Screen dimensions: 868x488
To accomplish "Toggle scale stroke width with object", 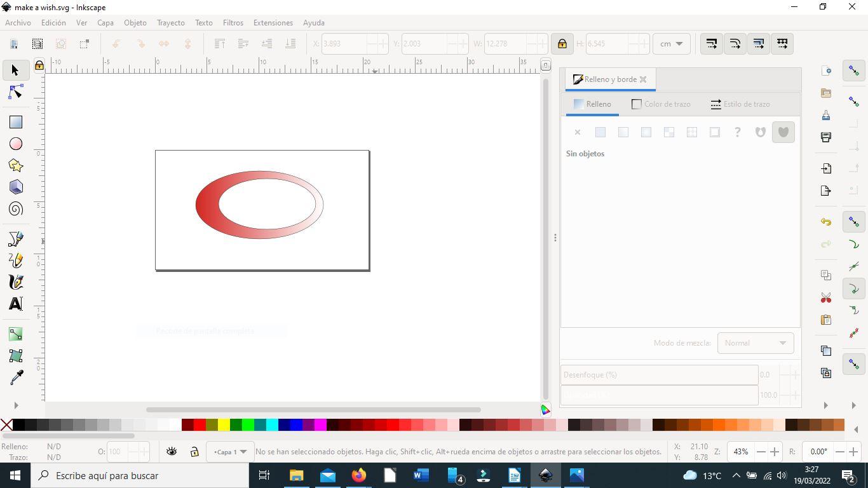I will 712,44.
